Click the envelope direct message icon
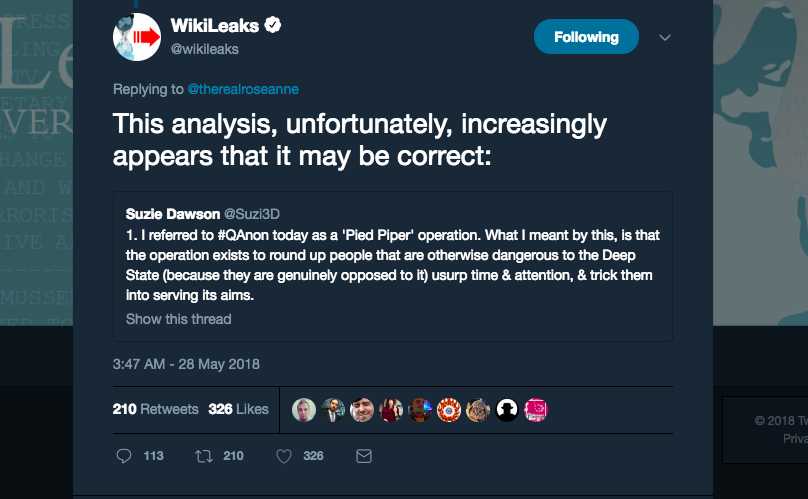This screenshot has width=808, height=499. pos(364,456)
